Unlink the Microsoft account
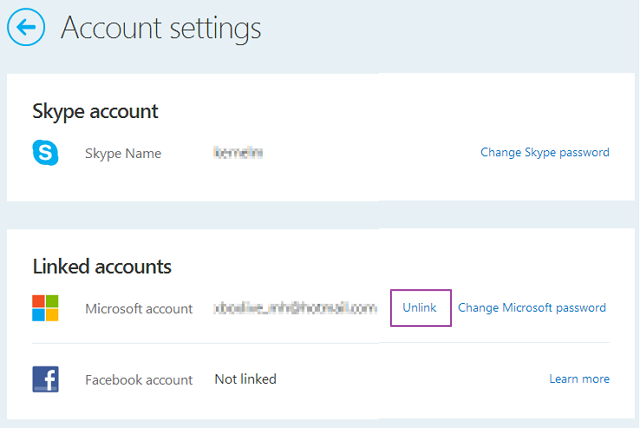640x428 pixels. tap(420, 308)
